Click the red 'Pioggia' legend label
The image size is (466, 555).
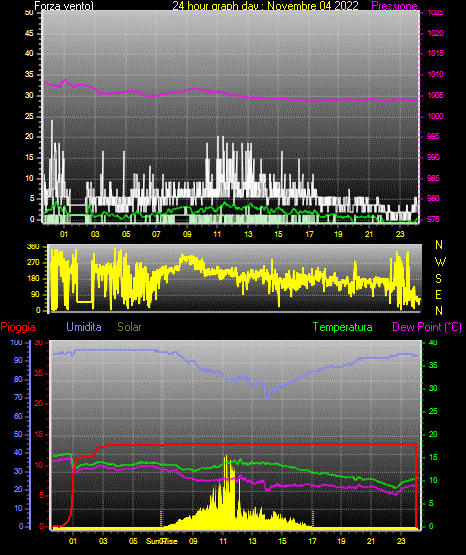(x=18, y=327)
